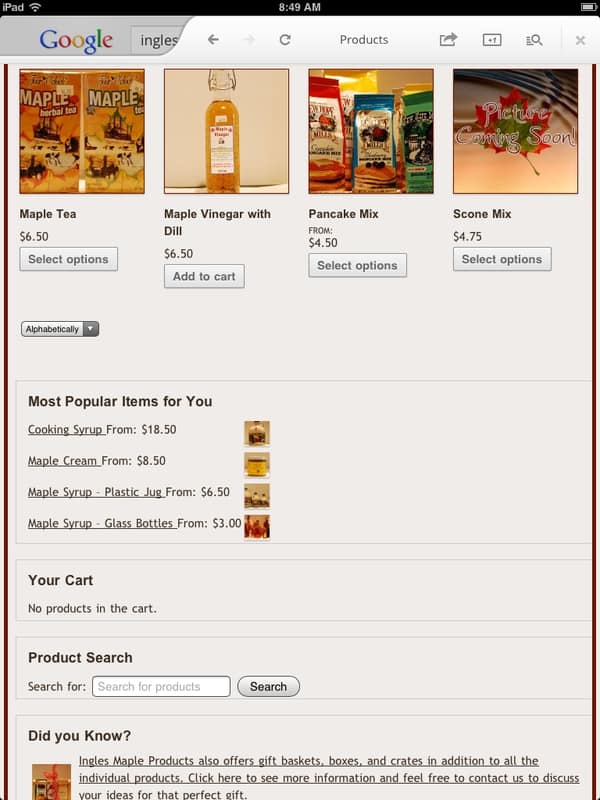The width and height of the screenshot is (600, 800).
Task: Tap the share arrow icon
Action: coord(448,40)
